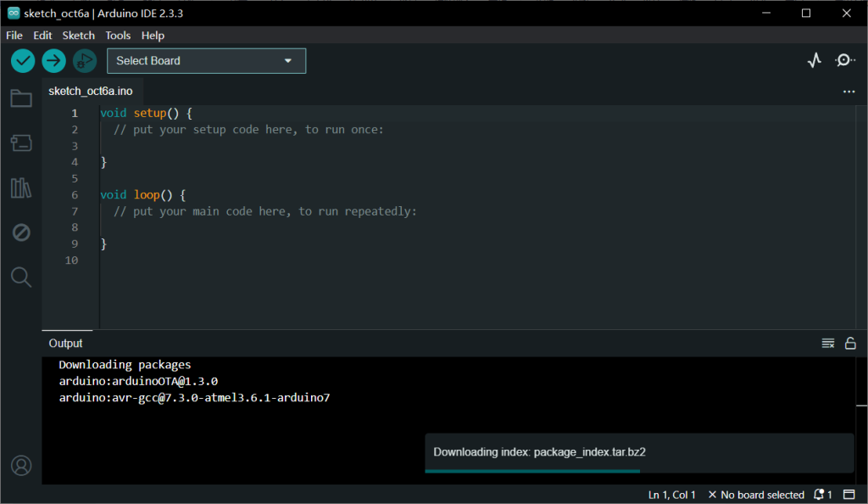Start the debugger
This screenshot has height=504, width=868.
tap(84, 60)
